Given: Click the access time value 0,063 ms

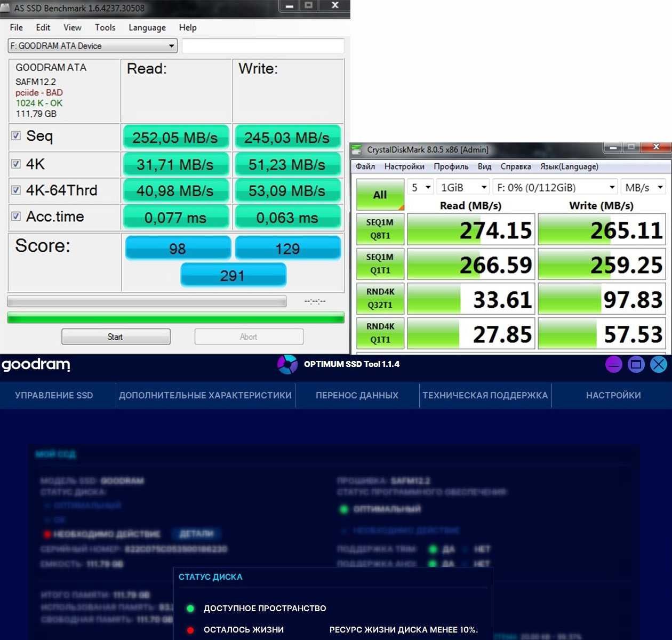Looking at the screenshot, I should coord(287,217).
